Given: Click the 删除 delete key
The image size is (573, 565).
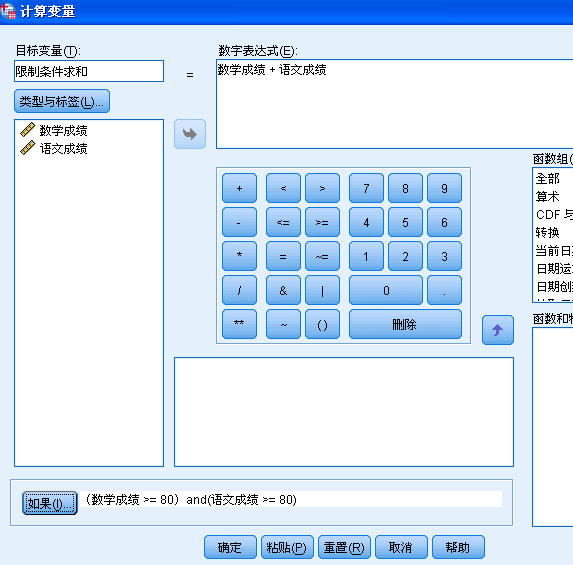Looking at the screenshot, I should (405, 324).
